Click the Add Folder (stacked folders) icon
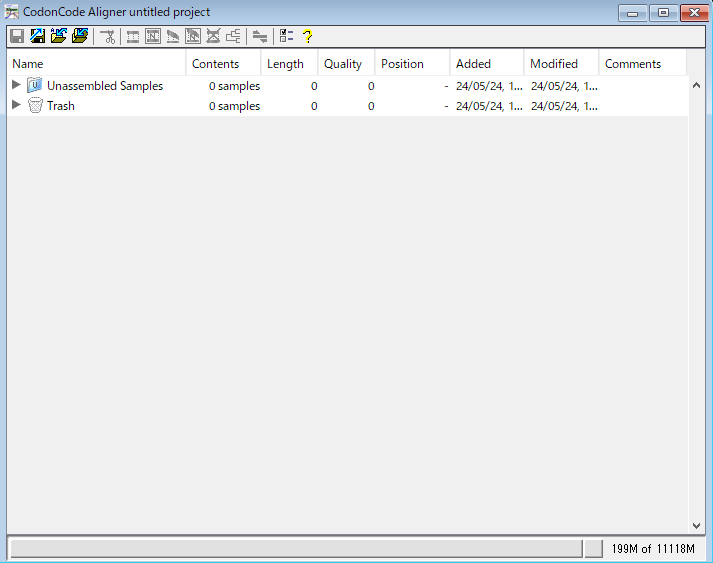 (80, 36)
